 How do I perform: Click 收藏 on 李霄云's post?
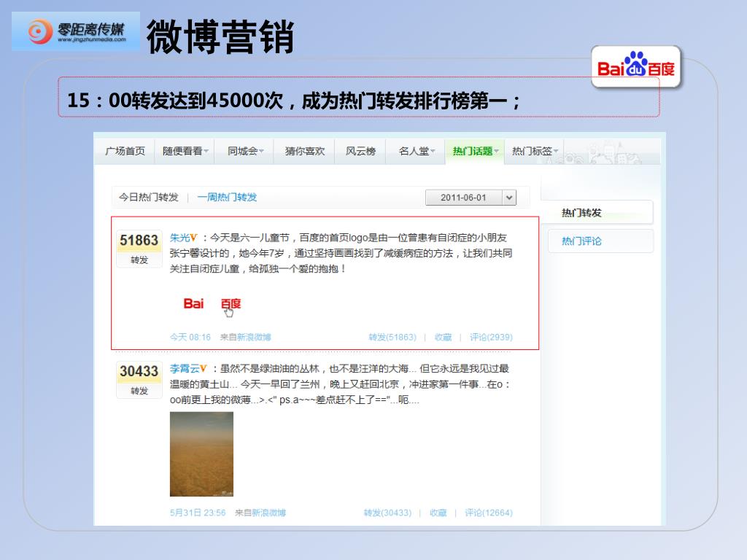(438, 513)
